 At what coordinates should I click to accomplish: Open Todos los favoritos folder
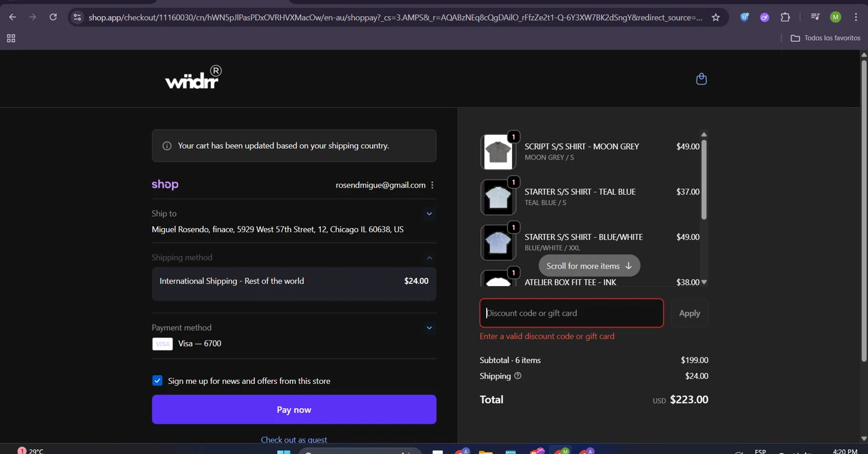(x=826, y=38)
